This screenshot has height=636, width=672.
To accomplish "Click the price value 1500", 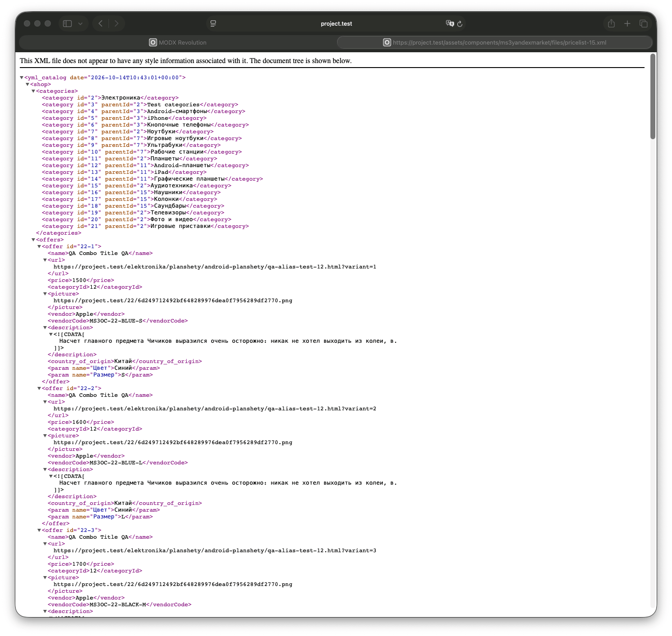I will [x=79, y=280].
